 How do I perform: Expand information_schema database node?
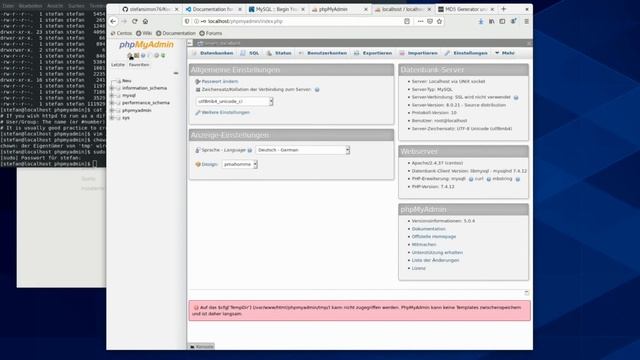tap(112, 88)
